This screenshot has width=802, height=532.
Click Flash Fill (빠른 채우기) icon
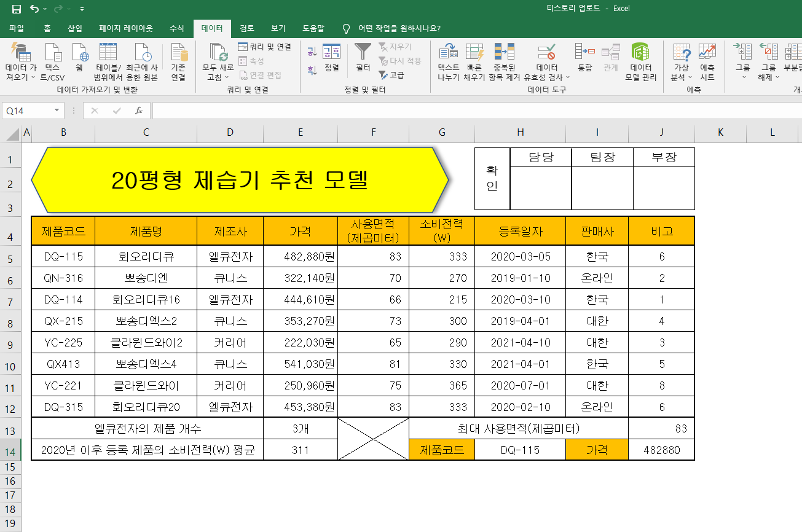[474, 53]
